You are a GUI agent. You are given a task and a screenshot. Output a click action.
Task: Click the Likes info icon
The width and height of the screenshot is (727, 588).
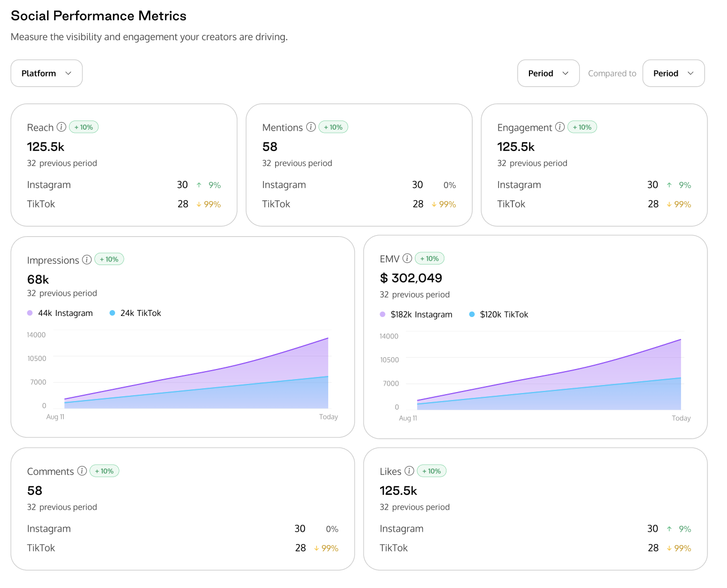click(410, 471)
